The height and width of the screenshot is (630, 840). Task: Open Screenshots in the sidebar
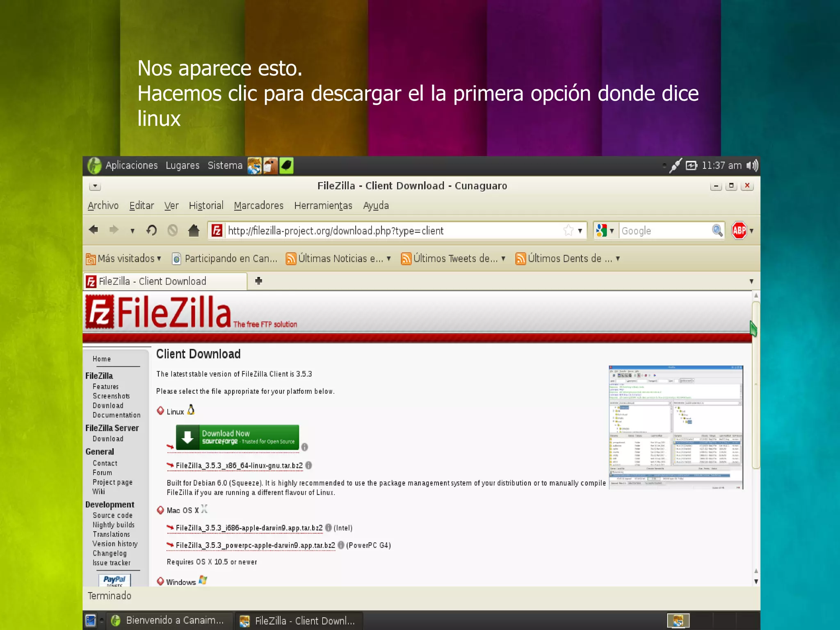click(x=111, y=396)
